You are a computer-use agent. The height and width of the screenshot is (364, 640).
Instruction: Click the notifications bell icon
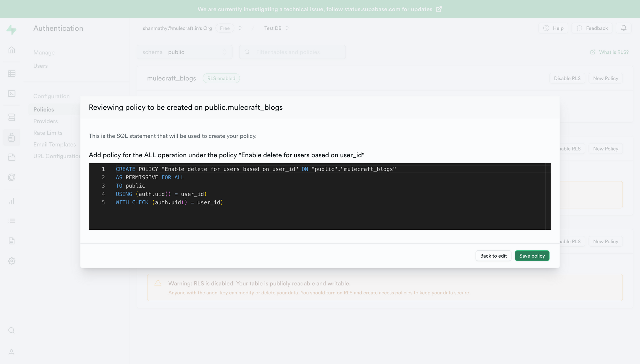point(624,28)
